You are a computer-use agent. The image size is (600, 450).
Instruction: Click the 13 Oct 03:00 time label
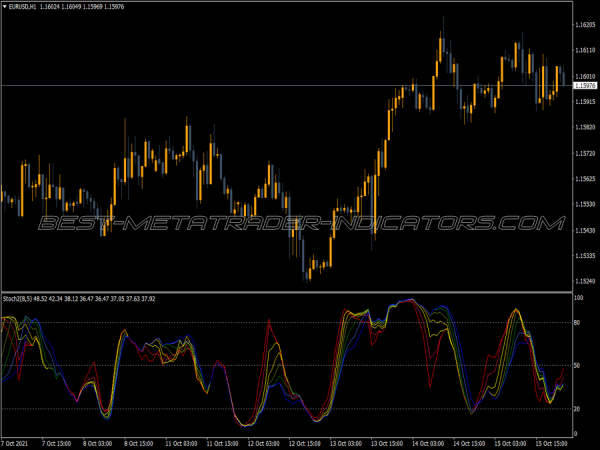(x=346, y=444)
